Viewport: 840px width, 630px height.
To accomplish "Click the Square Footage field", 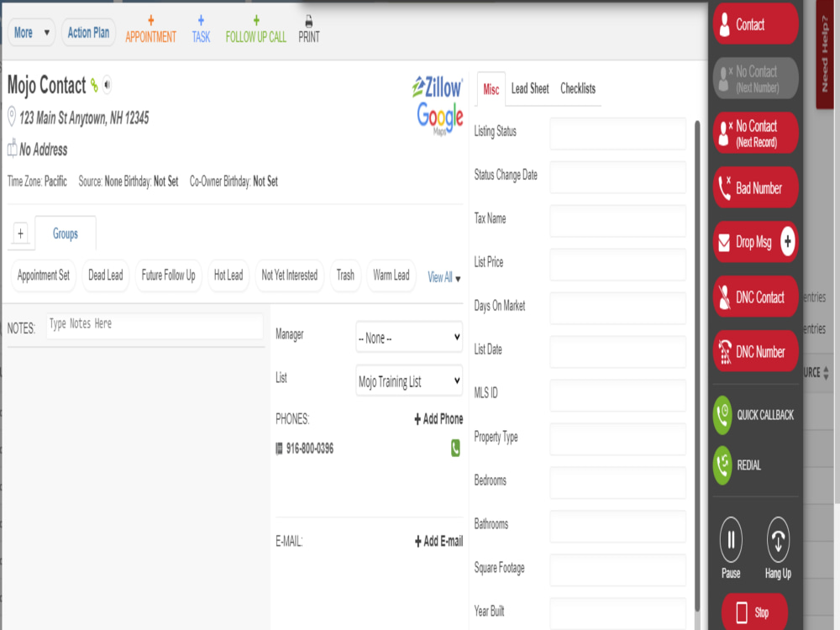I will pyautogui.click(x=617, y=570).
